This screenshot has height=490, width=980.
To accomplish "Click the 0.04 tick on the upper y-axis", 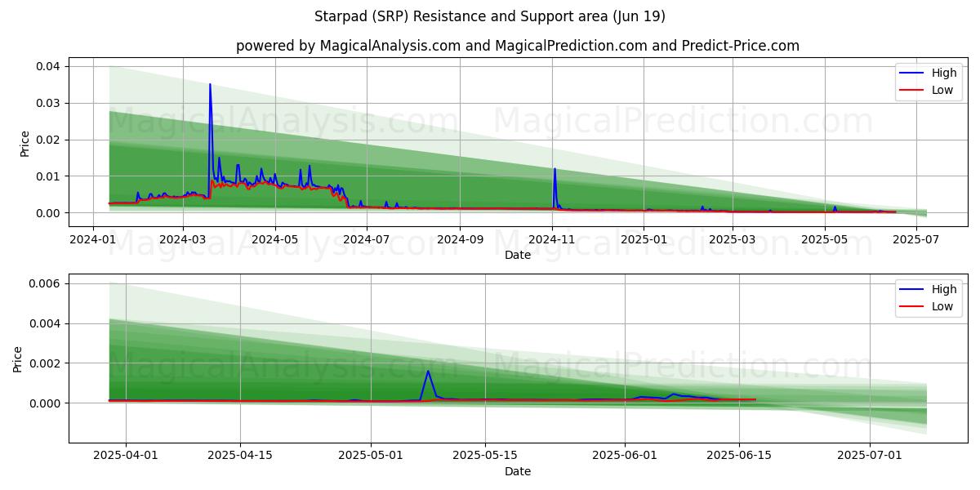I will (49, 66).
